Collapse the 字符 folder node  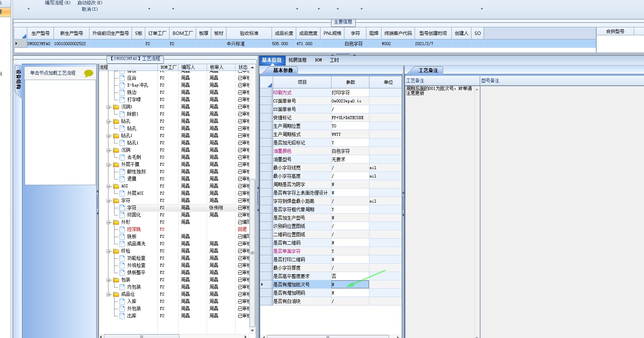tap(109, 201)
